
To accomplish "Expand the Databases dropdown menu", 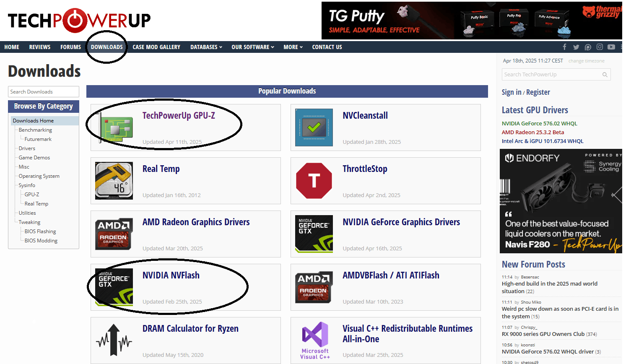I will point(206,47).
